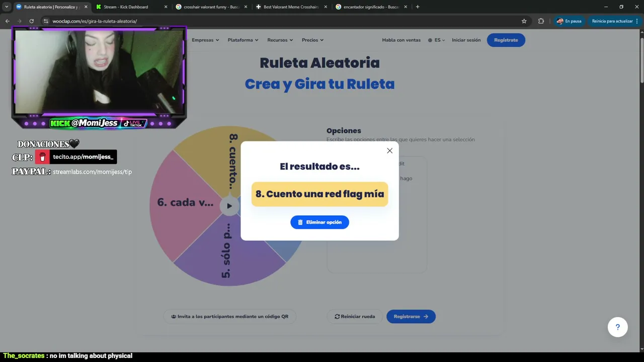
Task: Open the help question mark bubble
Action: point(617,327)
